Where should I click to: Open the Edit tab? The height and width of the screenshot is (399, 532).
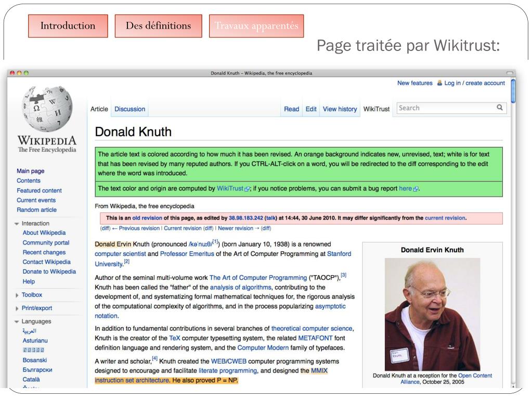pos(311,109)
